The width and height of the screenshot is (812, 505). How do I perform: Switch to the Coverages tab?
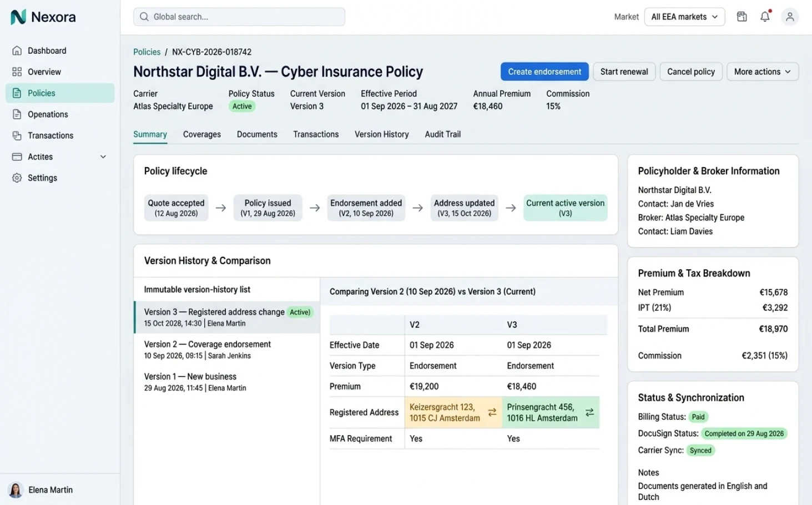click(202, 134)
